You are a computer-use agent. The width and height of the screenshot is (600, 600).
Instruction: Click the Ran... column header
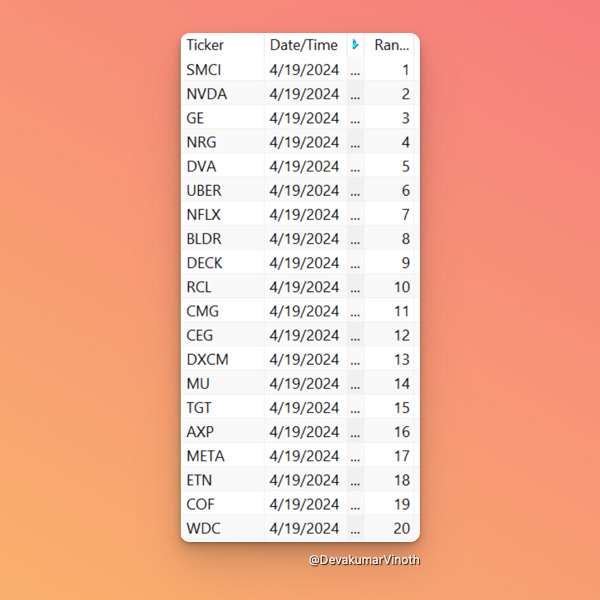click(x=389, y=45)
